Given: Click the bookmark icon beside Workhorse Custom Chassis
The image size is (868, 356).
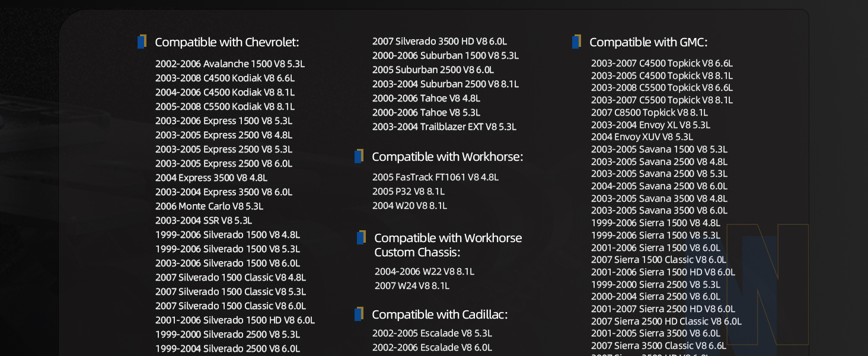Looking at the screenshot, I should tap(361, 237).
